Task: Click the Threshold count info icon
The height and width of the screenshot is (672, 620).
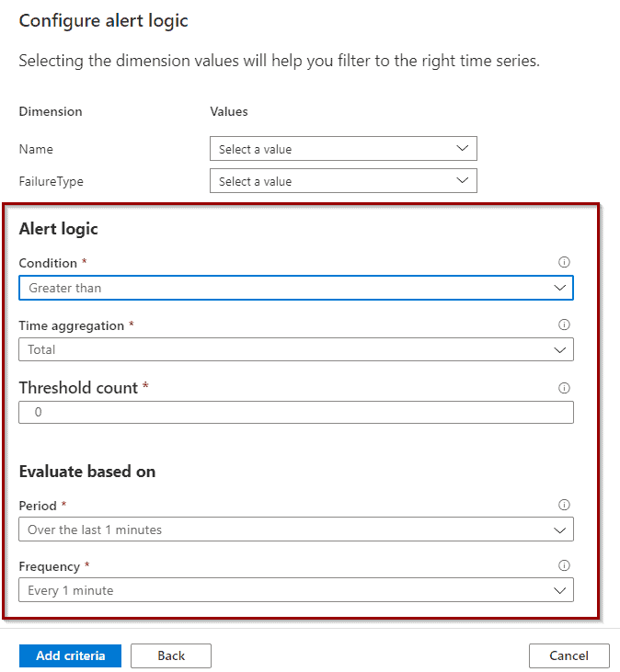Action: (564, 388)
